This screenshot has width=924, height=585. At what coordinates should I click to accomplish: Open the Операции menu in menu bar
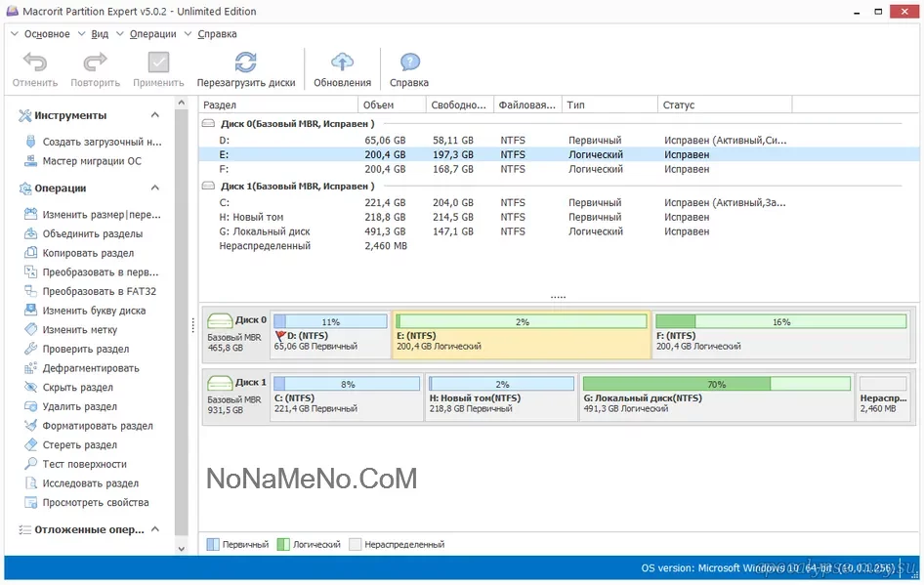pos(152,33)
